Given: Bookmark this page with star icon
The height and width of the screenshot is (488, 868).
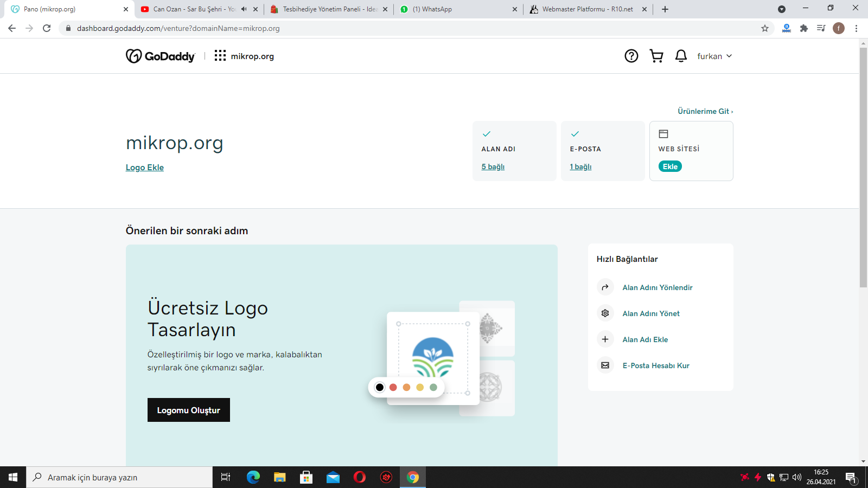Looking at the screenshot, I should coord(765,28).
